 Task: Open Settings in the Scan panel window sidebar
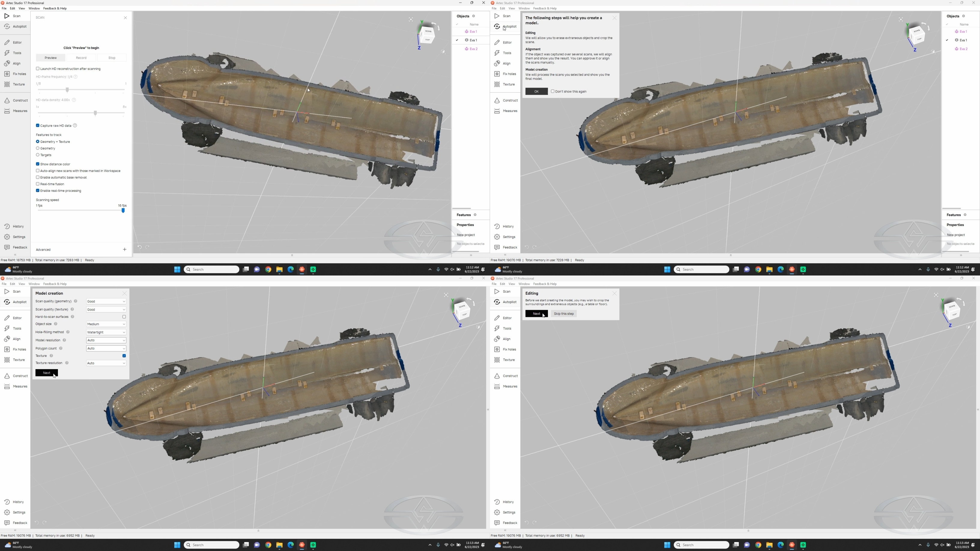pyautogui.click(x=15, y=236)
